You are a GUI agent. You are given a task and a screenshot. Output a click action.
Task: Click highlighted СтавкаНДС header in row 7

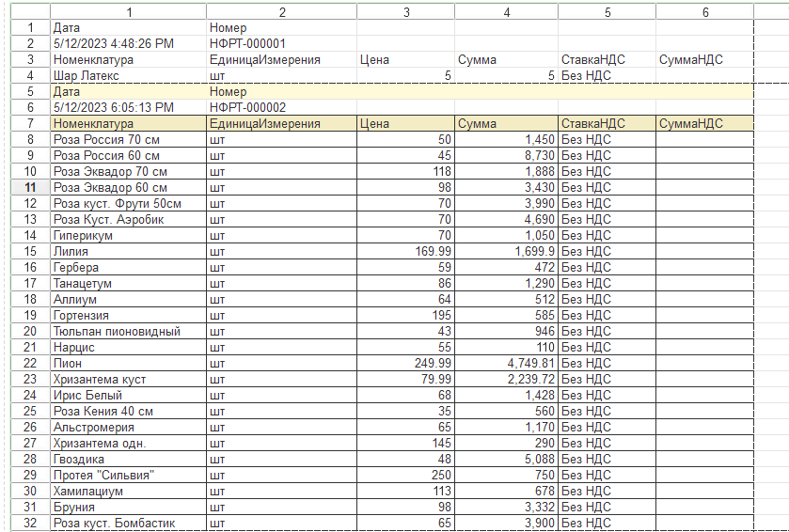[607, 124]
